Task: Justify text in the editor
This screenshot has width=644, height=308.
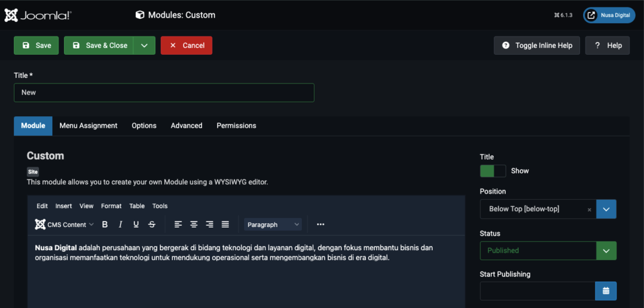Action: [225, 224]
